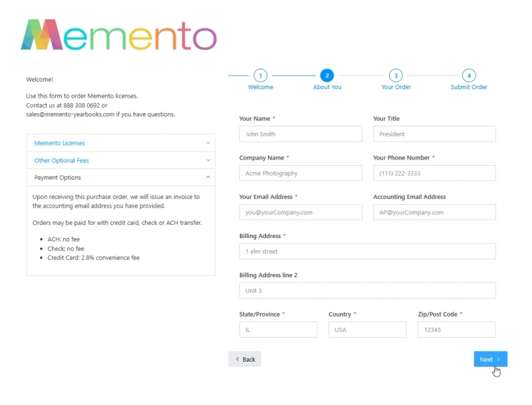This screenshot has width=532, height=405.
Task: Click the Memento Licenses chevron arrow
Action: pyautogui.click(x=208, y=143)
